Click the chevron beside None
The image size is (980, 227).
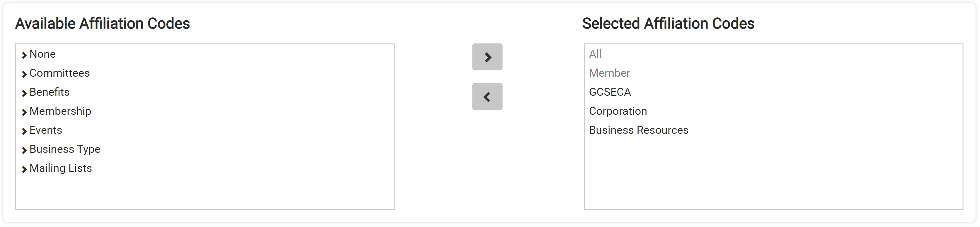[x=24, y=55]
